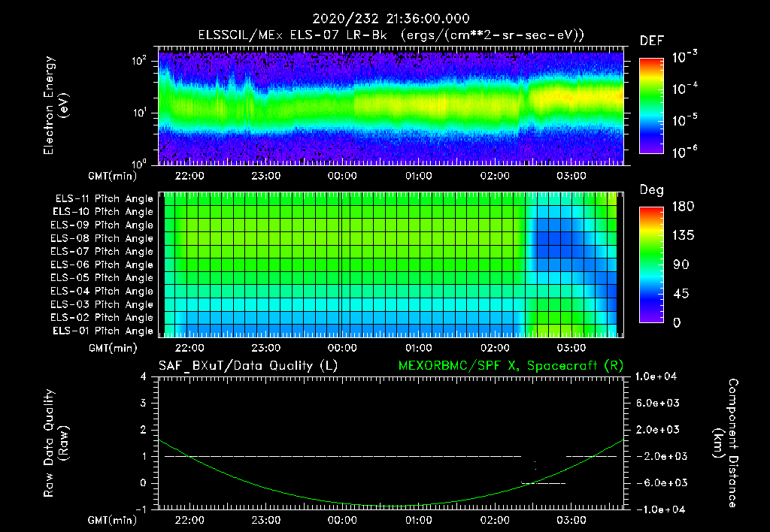Click the 'Deg' color bar label
Viewport: 770px width, 532px height.
[x=651, y=190]
